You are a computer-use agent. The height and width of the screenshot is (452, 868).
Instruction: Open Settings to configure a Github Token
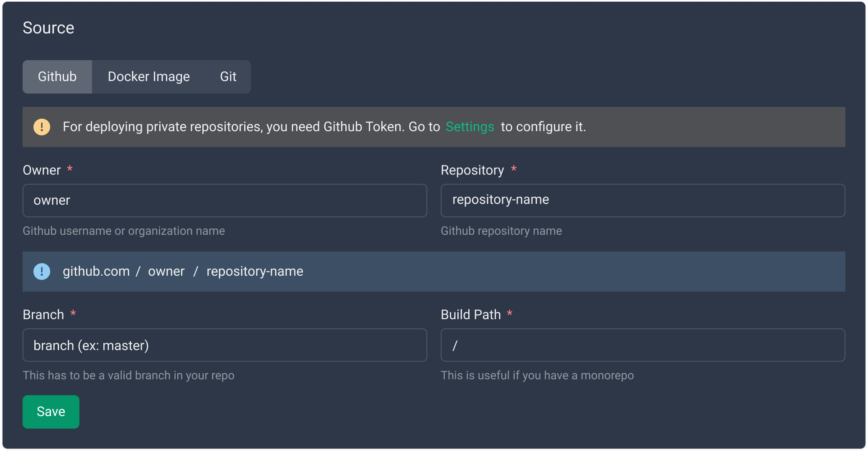pos(470,127)
